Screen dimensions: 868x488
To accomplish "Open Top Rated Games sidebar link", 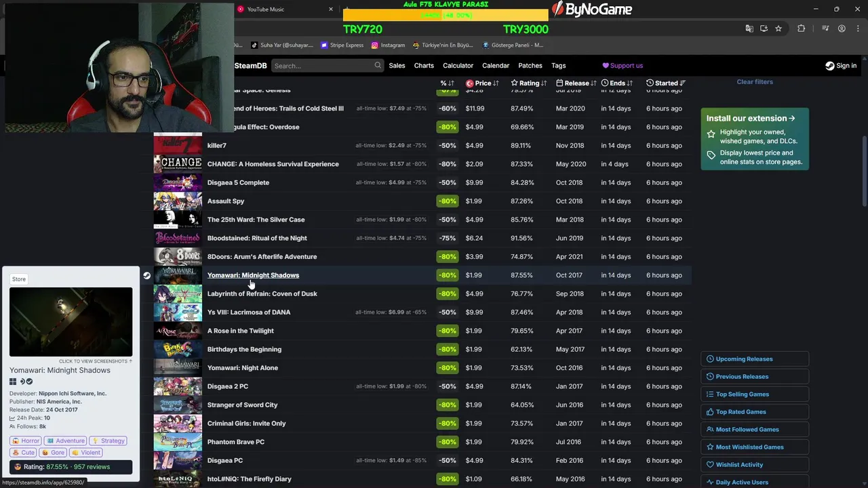I will click(x=755, y=412).
